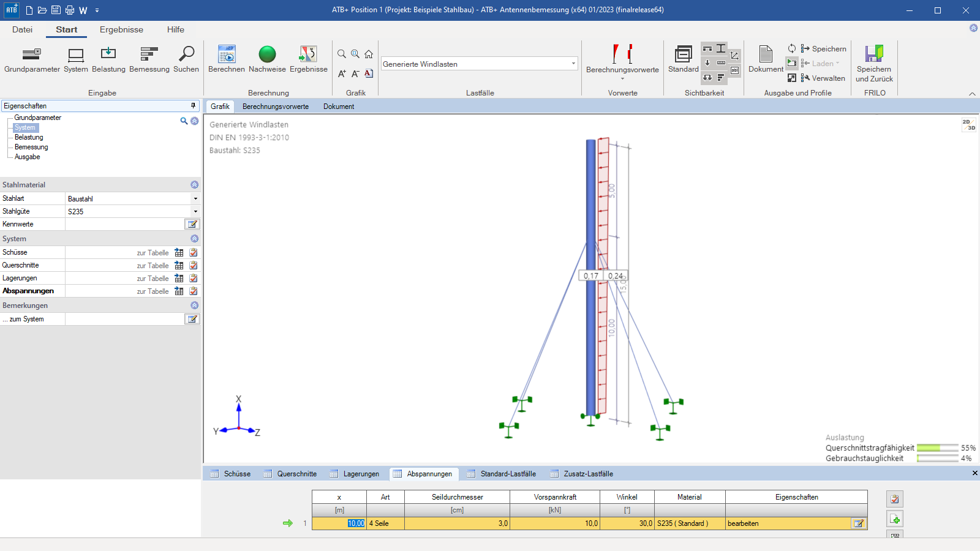Toggle the axis scaling visibility icon

tap(734, 56)
